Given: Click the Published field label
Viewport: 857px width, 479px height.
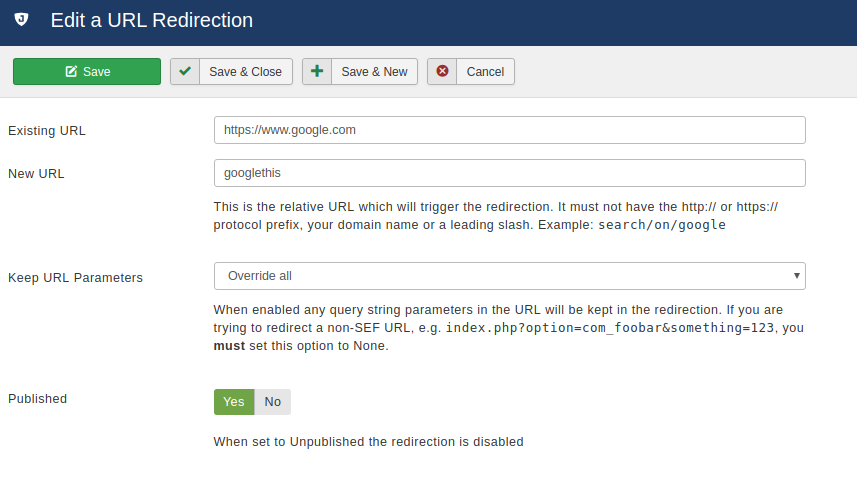Looking at the screenshot, I should pos(37,399).
